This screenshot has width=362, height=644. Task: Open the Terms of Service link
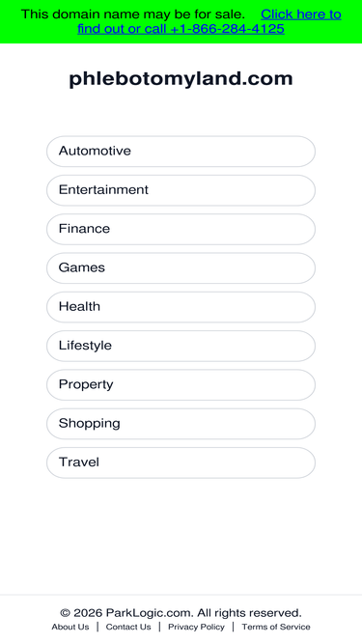click(276, 627)
